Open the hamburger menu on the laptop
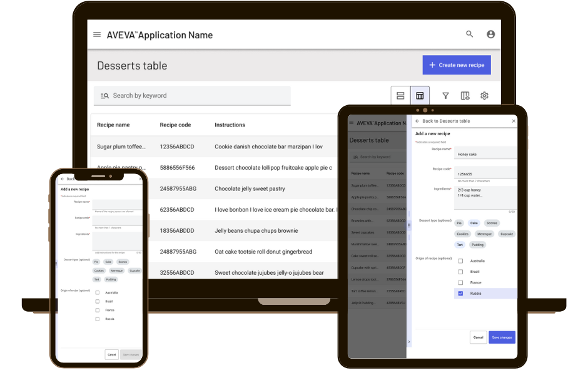Viewport: 588px width, 370px height. coord(97,34)
